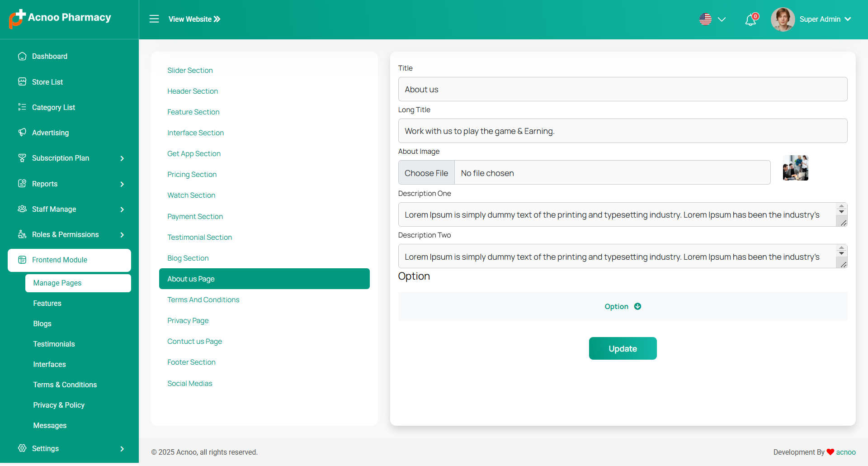The height and width of the screenshot is (466, 868).
Task: Click into the Long Title field
Action: [x=623, y=131]
